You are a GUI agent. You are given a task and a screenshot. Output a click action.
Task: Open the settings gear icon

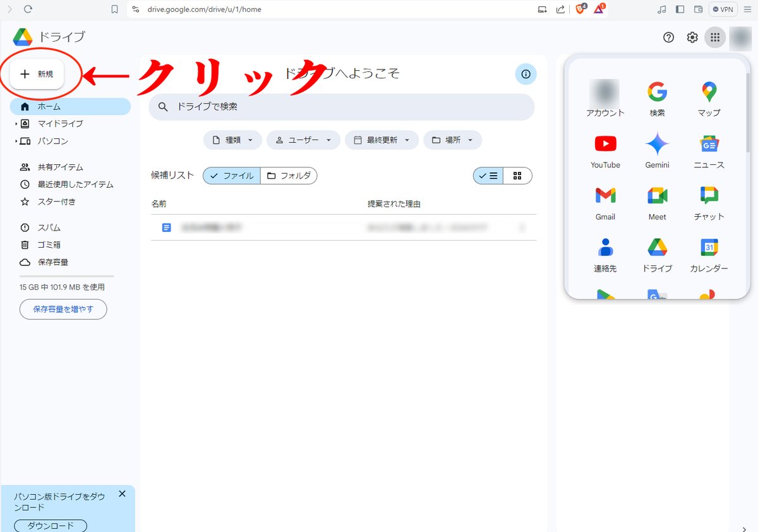pyautogui.click(x=692, y=37)
